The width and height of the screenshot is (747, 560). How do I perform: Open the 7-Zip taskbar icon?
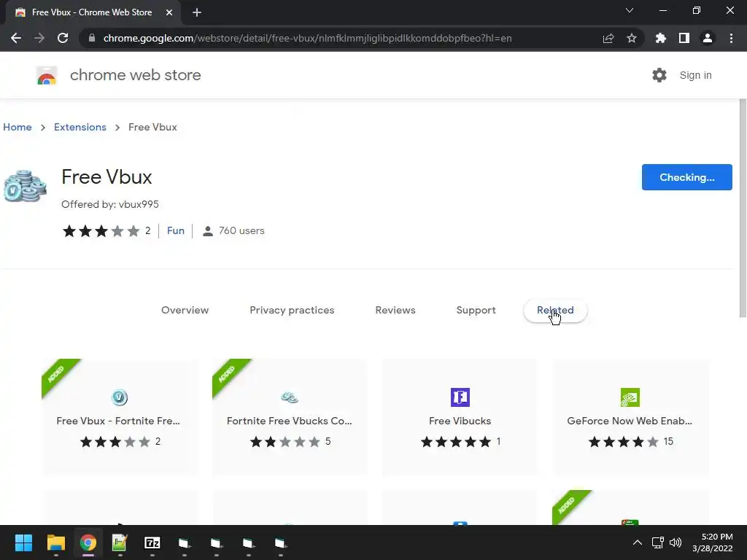[152, 542]
